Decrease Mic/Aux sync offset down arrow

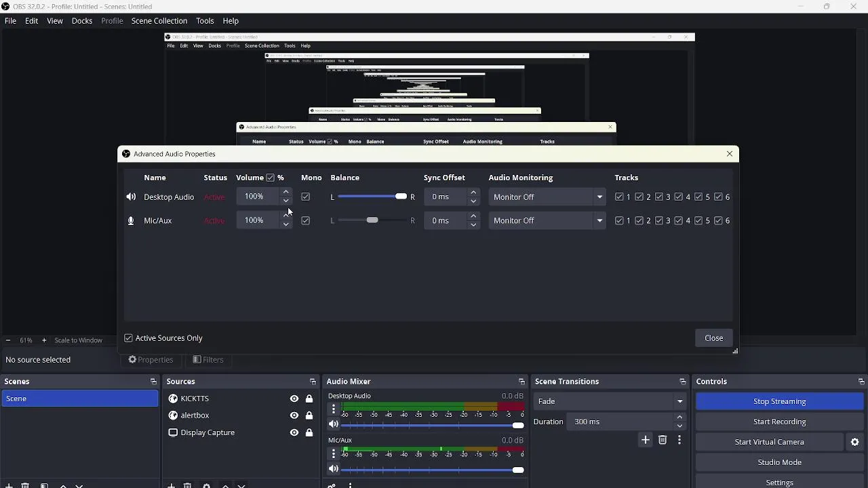tap(474, 225)
